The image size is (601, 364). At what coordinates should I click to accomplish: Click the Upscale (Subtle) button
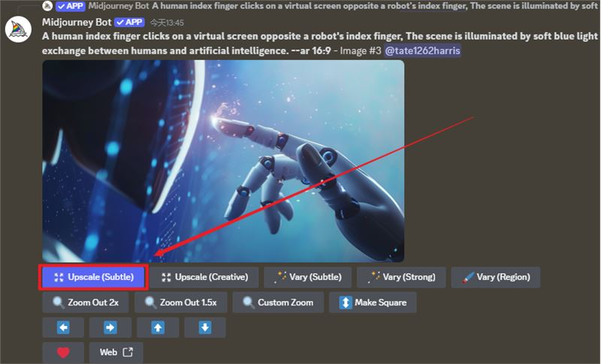tap(94, 277)
